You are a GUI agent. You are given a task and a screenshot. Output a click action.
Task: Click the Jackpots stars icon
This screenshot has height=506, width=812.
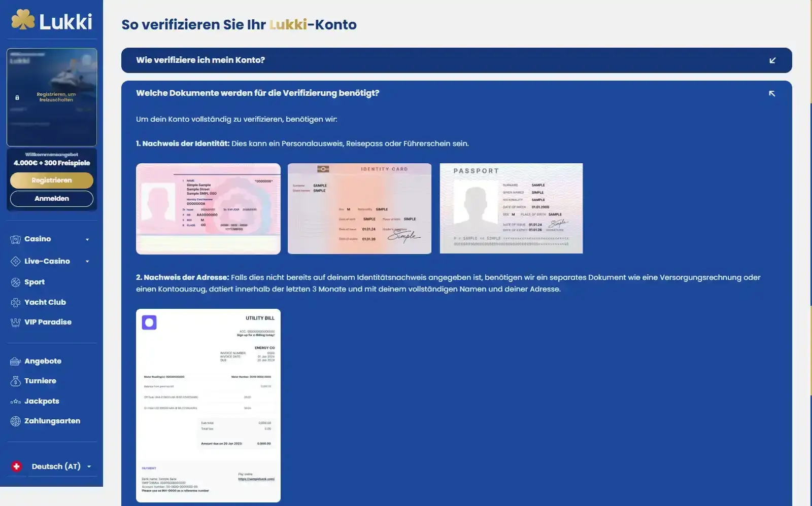point(16,402)
